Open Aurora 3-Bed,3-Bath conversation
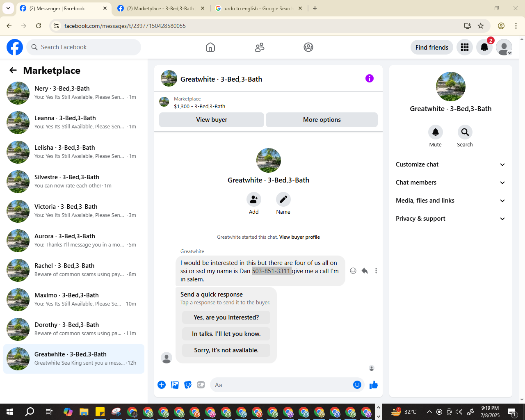This screenshot has width=525, height=420. pyautogui.click(x=74, y=241)
